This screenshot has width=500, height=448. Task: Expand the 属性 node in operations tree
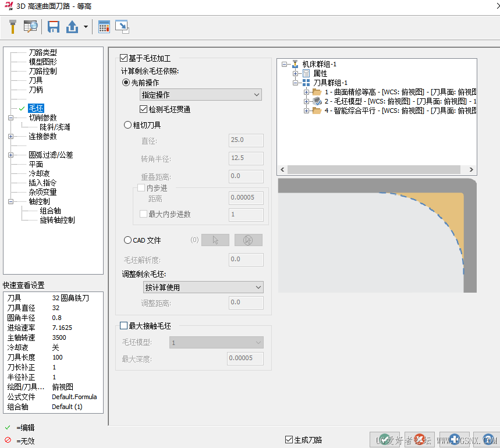click(x=295, y=74)
